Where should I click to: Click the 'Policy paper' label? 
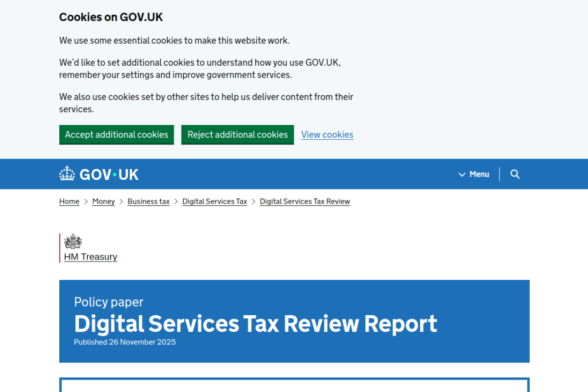pos(109,302)
